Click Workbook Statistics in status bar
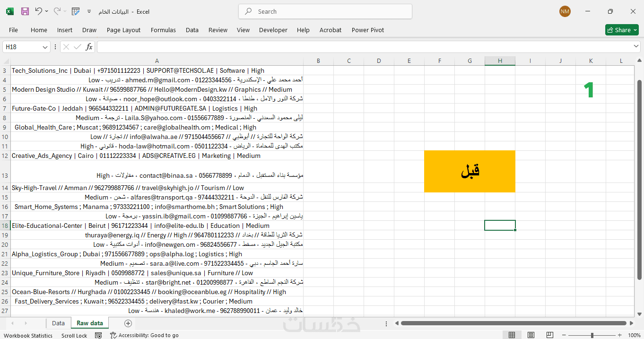 [x=28, y=335]
